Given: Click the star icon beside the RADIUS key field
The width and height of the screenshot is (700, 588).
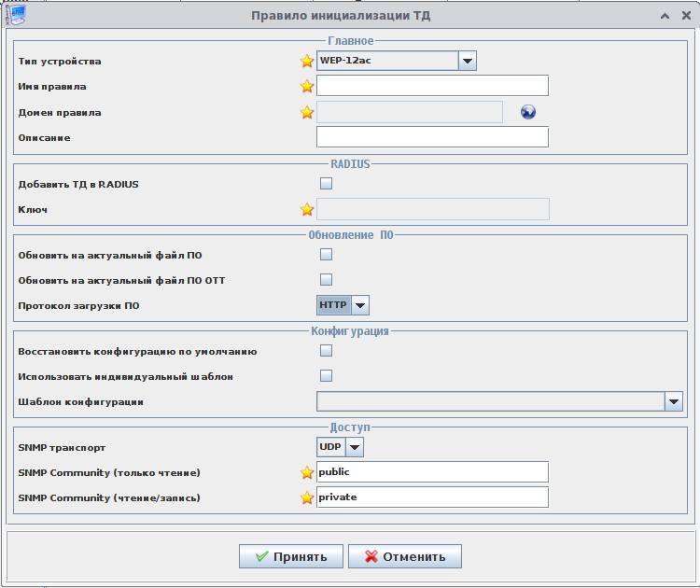Looking at the screenshot, I should 307,209.
